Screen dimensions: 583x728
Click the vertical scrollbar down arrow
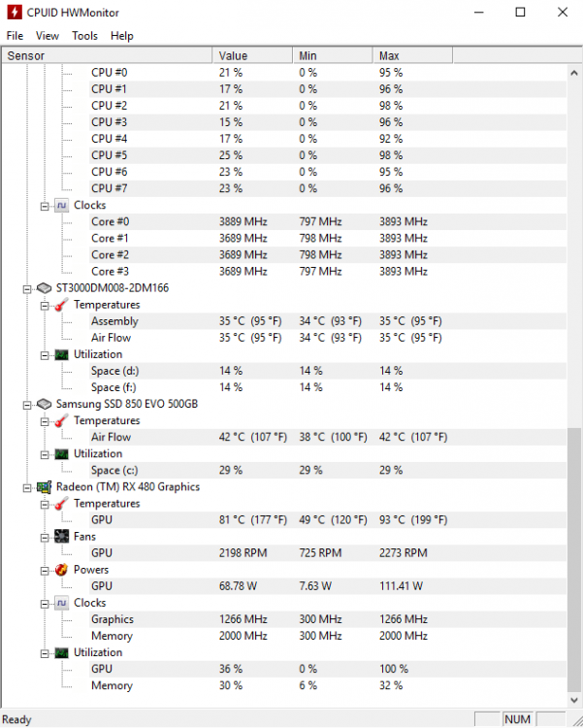point(574,700)
